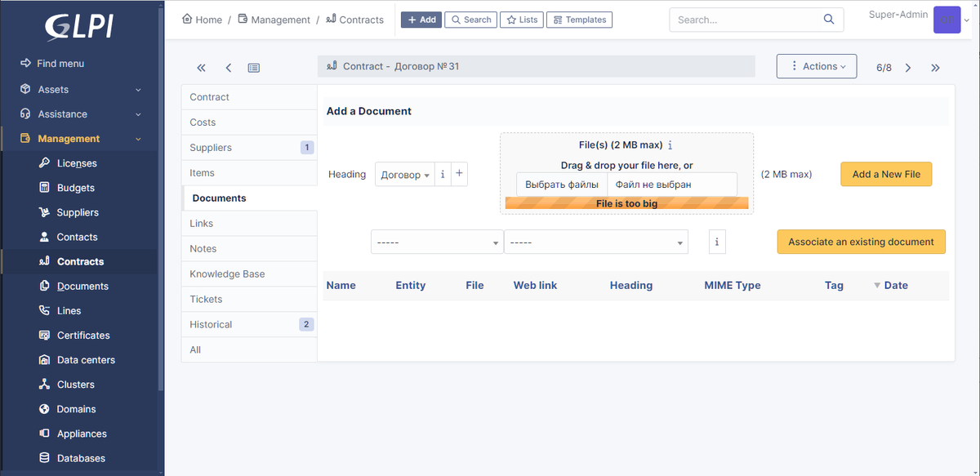This screenshot has width=980, height=476.
Task: Open Lists toolbar button
Action: [522, 20]
